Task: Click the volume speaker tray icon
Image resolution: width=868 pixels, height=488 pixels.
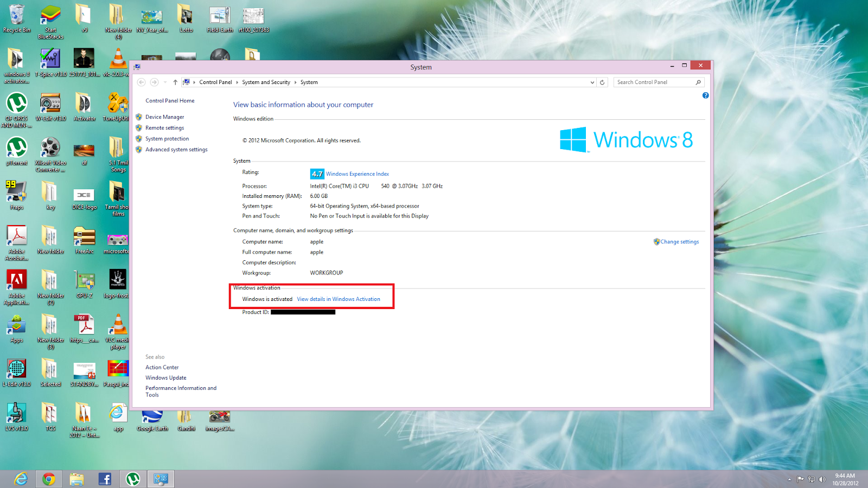Action: point(822,479)
